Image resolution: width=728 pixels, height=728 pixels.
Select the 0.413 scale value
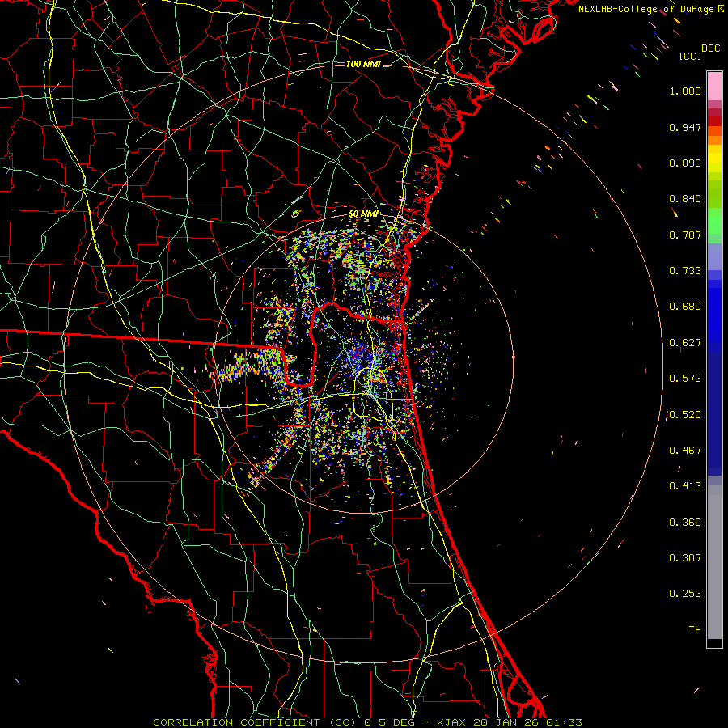pyautogui.click(x=685, y=486)
